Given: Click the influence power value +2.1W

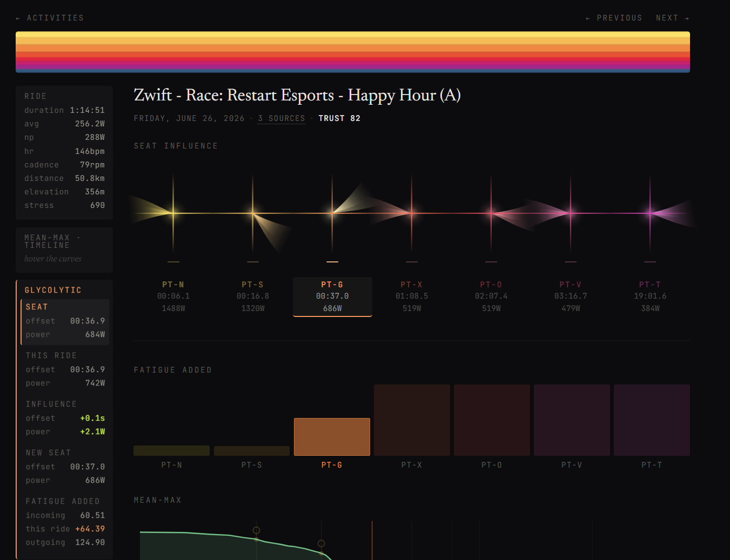Looking at the screenshot, I should pos(92,431).
